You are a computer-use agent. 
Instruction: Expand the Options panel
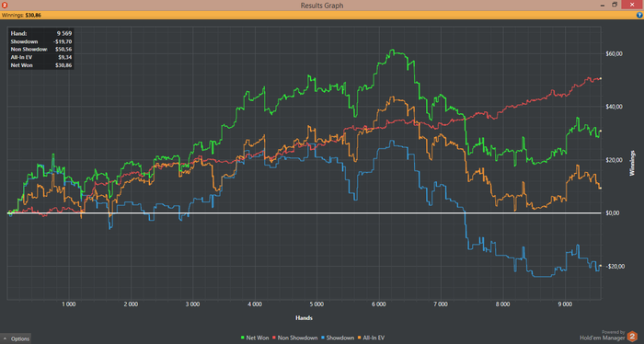click(x=16, y=338)
